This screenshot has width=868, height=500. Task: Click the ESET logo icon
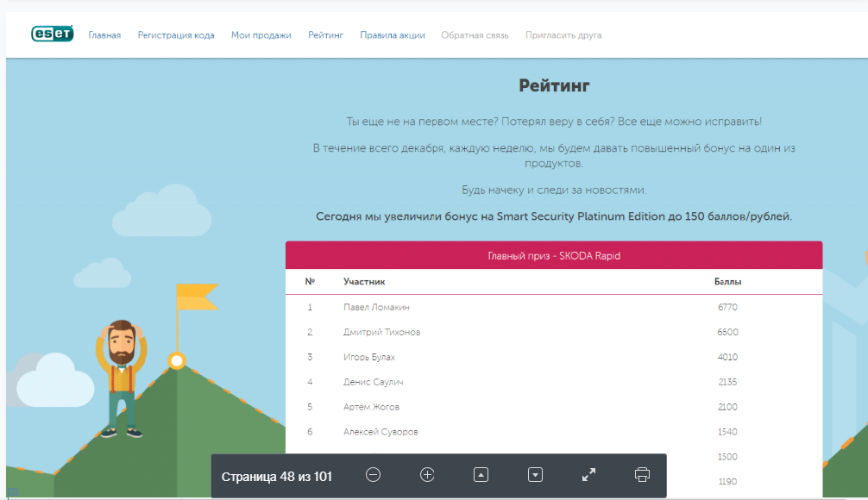click(52, 34)
